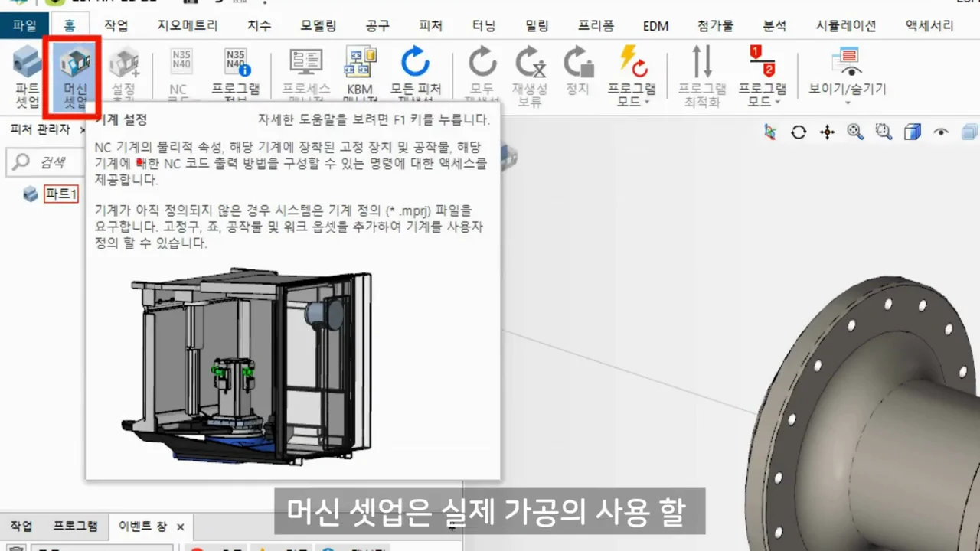The width and height of the screenshot is (980, 551).
Task: Switch to the EDM ribbon tab
Action: pos(655,25)
